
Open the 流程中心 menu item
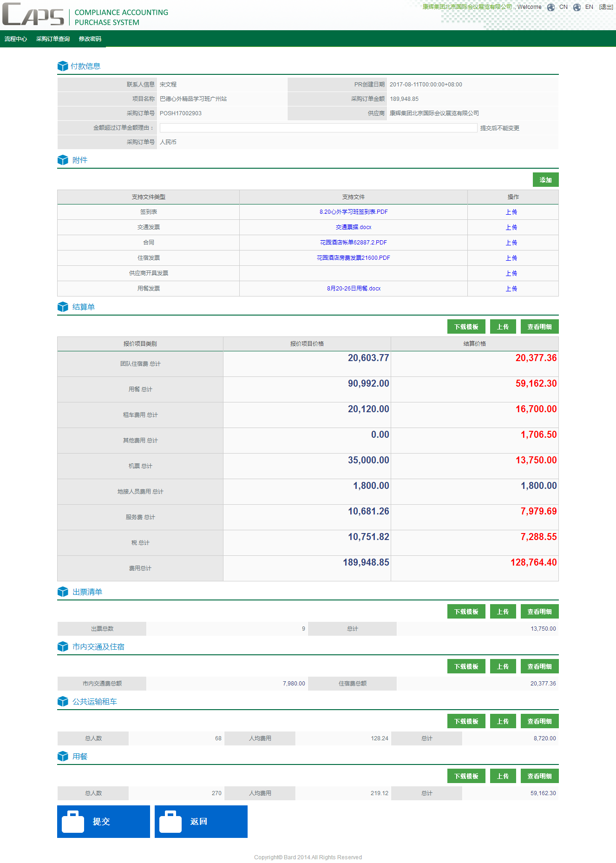tap(16, 39)
